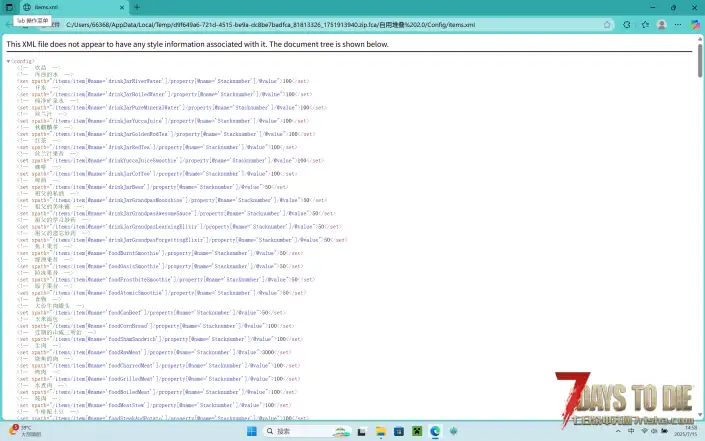This screenshot has height=441, width=705.
Task: Select the foodCharredMeat set line
Action: click(x=158, y=365)
